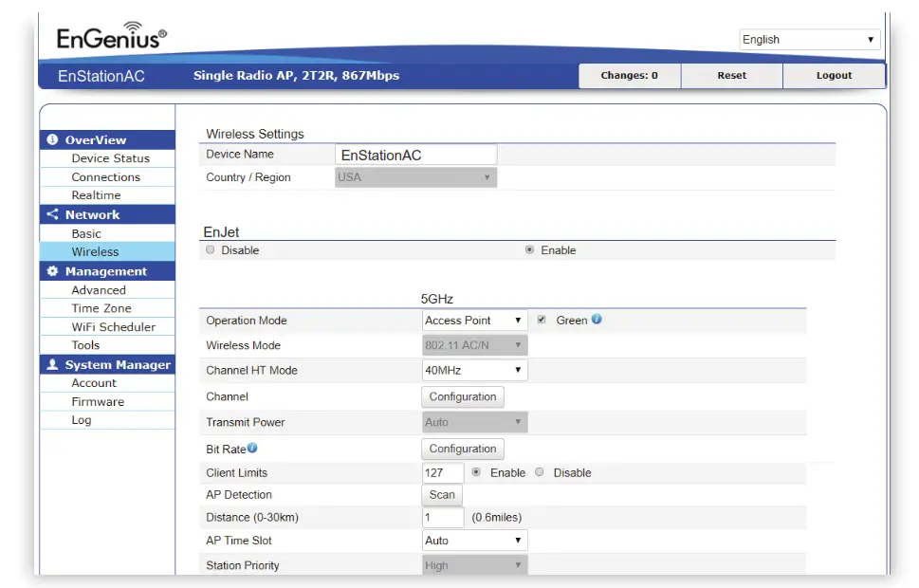Expand the Channel HT Mode dropdown
The image size is (919, 588).
point(474,371)
